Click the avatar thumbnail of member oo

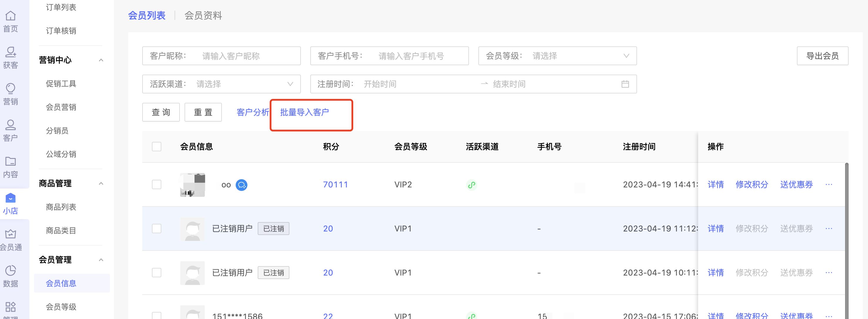[192, 184]
